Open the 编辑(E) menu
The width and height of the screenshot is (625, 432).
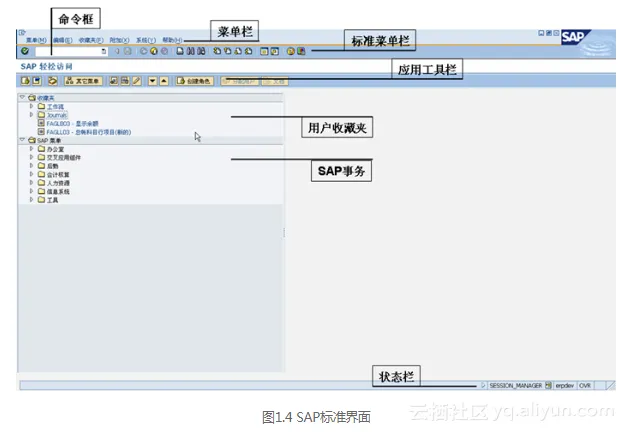pos(63,40)
